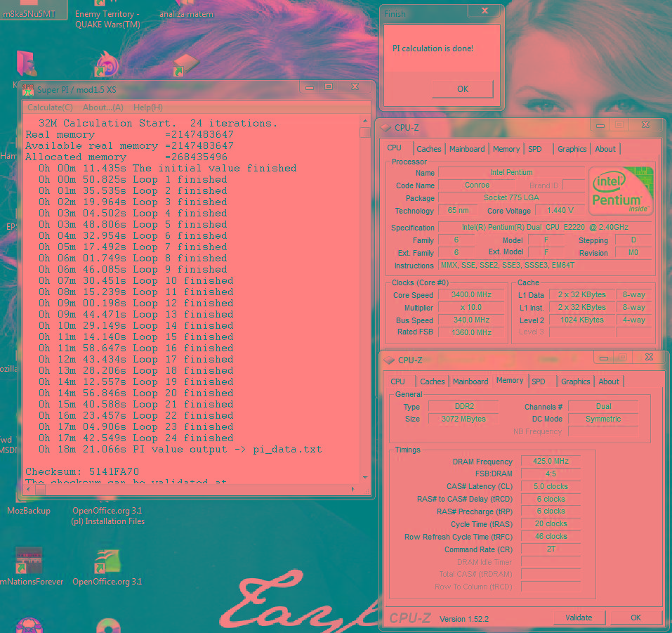
Task: Select the OpenOffice.org 3.1 desktop shortcut
Action: click(107, 568)
